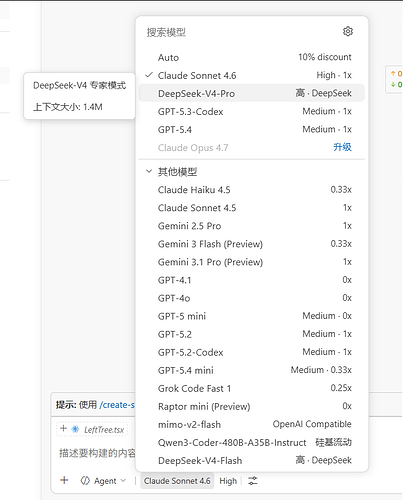Open the tools configuration sliders icon
The image size is (403, 500).
[253, 481]
